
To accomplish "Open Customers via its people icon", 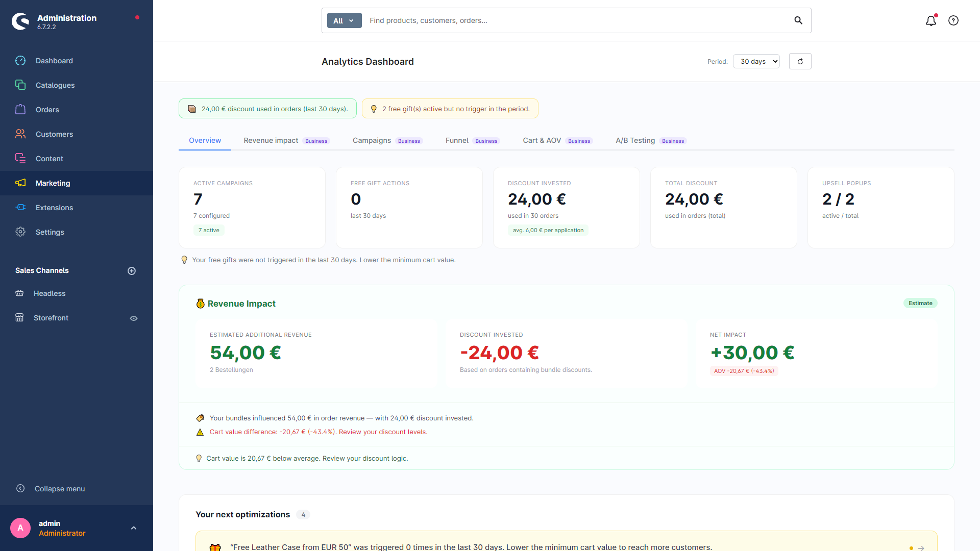I will (20, 134).
